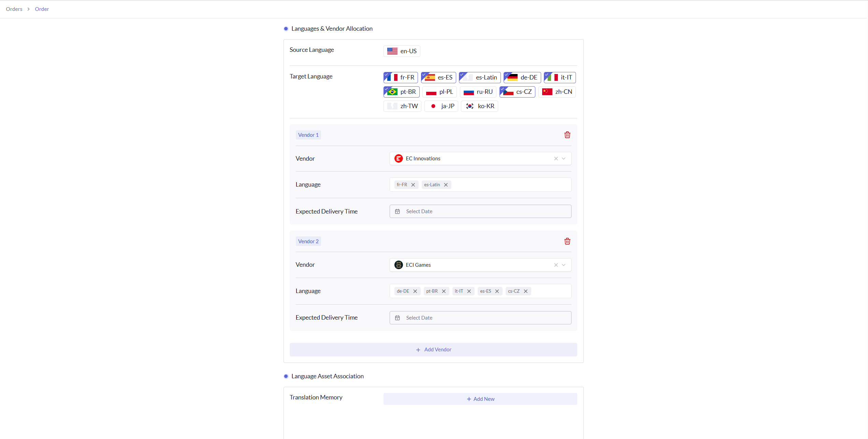The height and width of the screenshot is (439, 868).
Task: Click the Order breadcrumb item
Action: point(42,9)
